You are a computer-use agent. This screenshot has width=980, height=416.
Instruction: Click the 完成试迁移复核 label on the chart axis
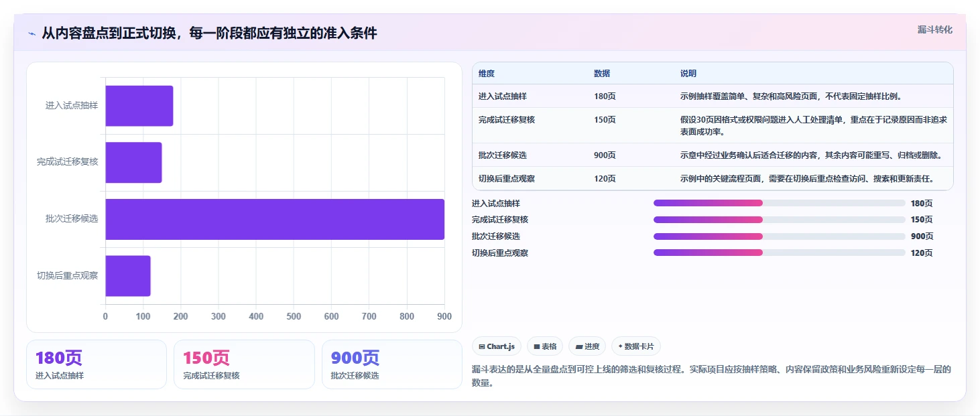click(x=68, y=162)
